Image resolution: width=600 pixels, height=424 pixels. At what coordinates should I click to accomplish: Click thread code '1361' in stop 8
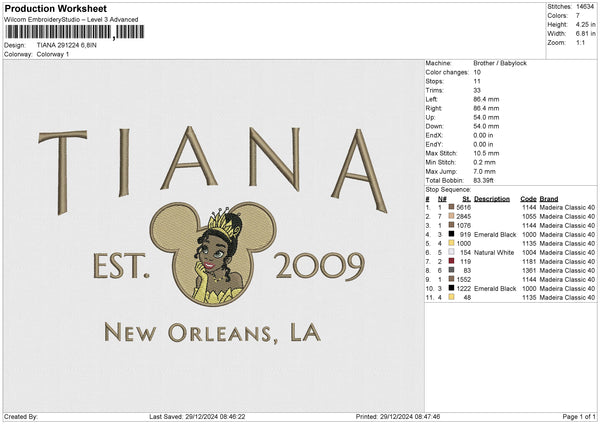click(529, 271)
